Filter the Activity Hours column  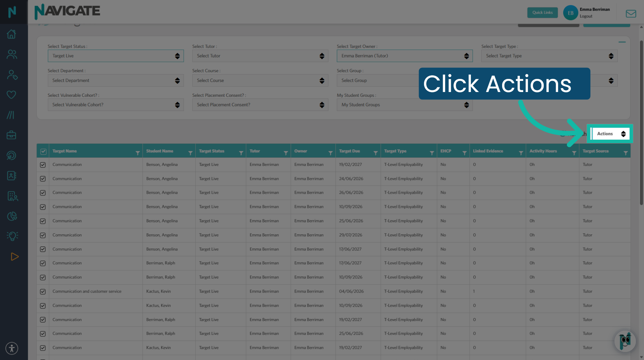coord(574,153)
